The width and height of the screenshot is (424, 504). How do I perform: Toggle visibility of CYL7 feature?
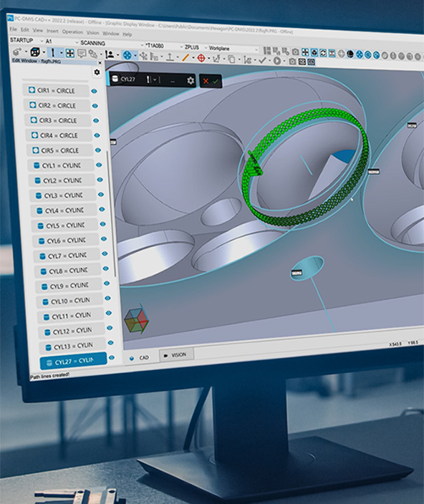[105, 253]
